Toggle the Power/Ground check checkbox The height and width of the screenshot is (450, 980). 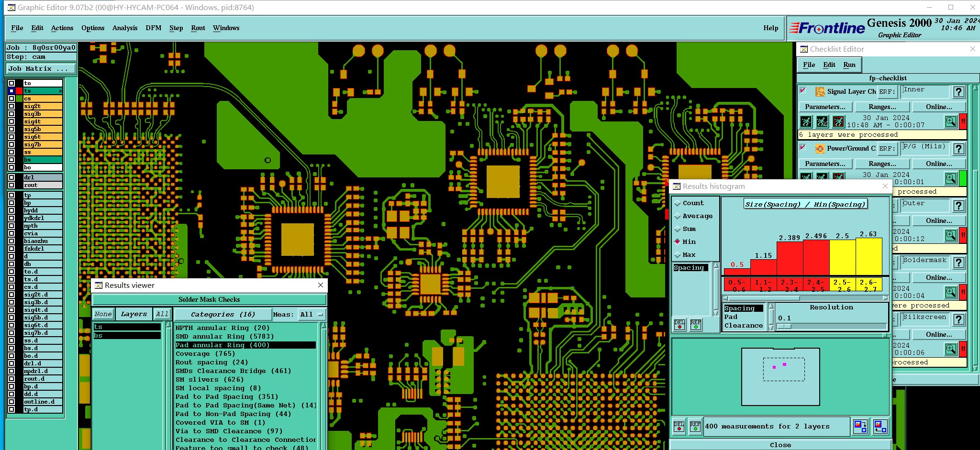pos(803,147)
